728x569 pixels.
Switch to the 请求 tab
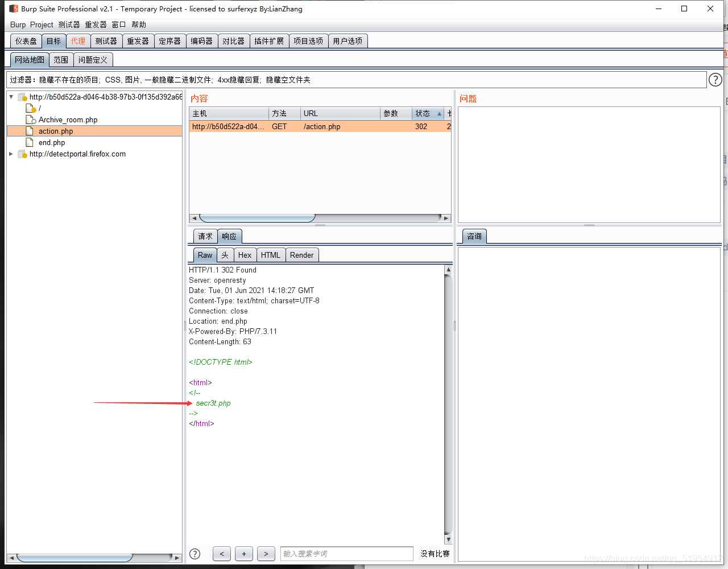(205, 236)
